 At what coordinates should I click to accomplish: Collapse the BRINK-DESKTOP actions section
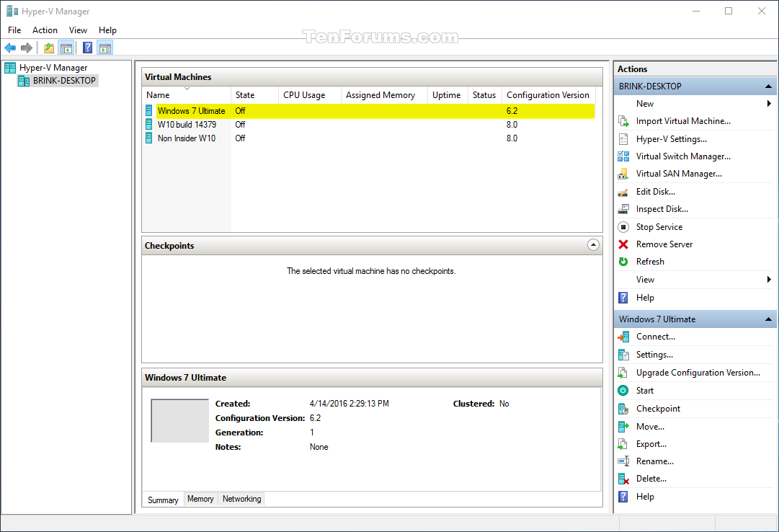(768, 87)
